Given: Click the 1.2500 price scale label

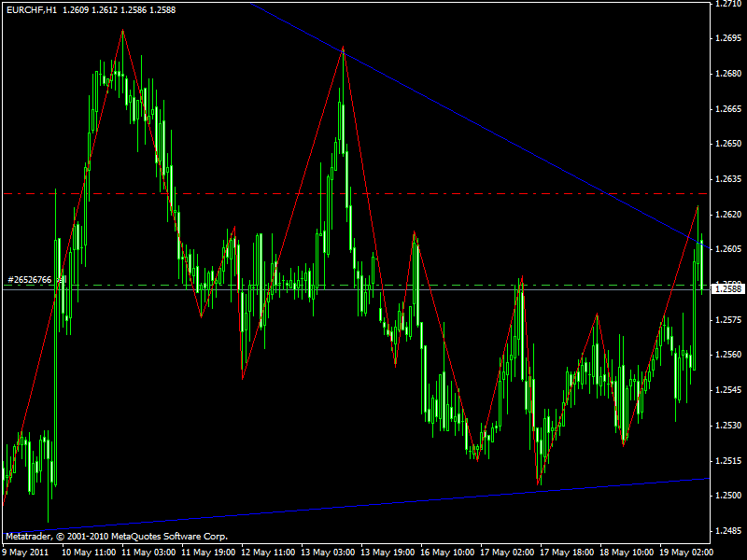Looking at the screenshot, I should [x=727, y=496].
